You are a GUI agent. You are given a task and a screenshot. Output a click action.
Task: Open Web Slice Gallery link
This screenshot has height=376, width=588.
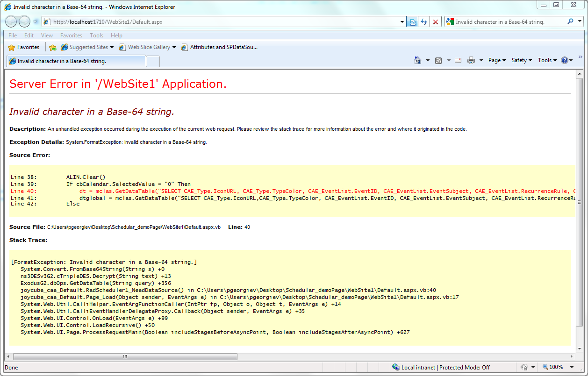[x=144, y=47]
